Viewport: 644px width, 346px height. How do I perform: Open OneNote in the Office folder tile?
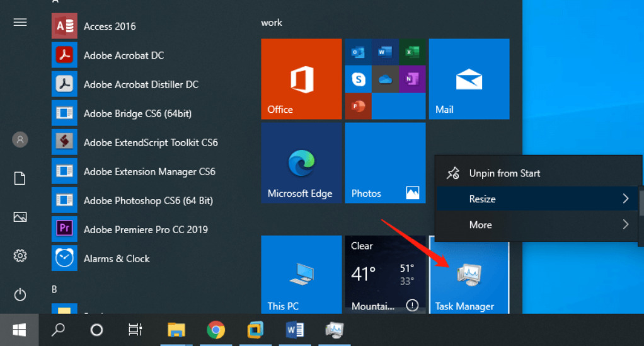pos(412,79)
